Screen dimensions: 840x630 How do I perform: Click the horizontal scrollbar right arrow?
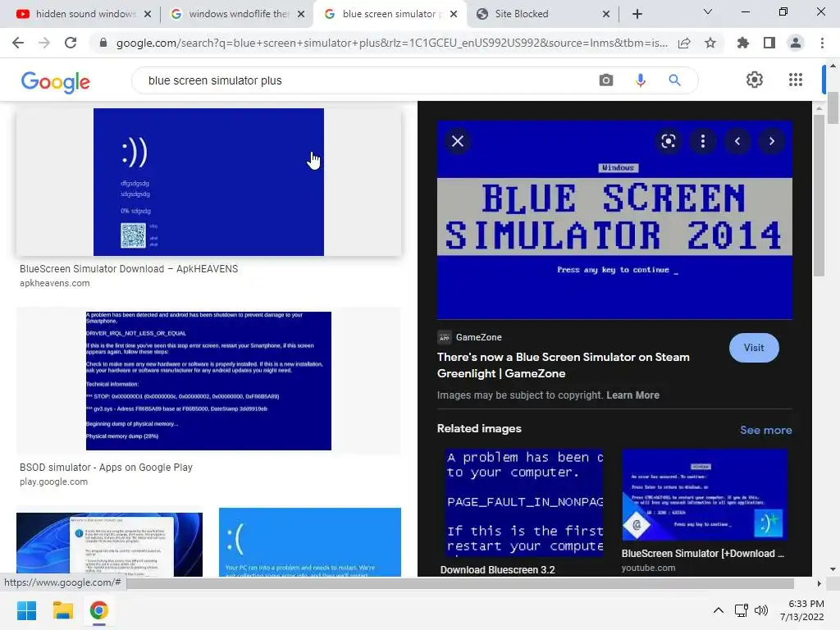[819, 583]
